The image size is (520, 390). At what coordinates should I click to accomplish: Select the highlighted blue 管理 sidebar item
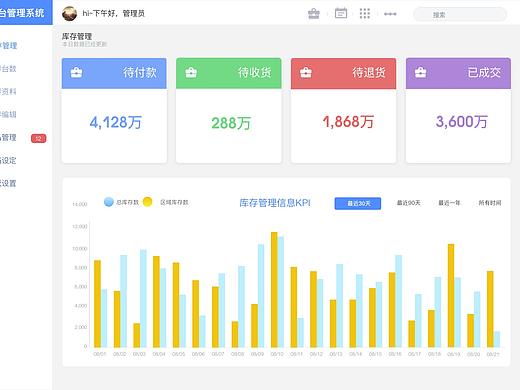coord(9,46)
